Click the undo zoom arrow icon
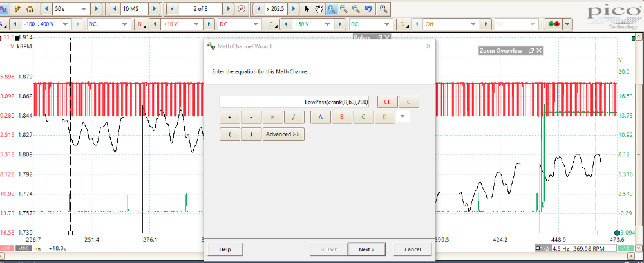Screen dimensions: 644x263 [x=368, y=9]
